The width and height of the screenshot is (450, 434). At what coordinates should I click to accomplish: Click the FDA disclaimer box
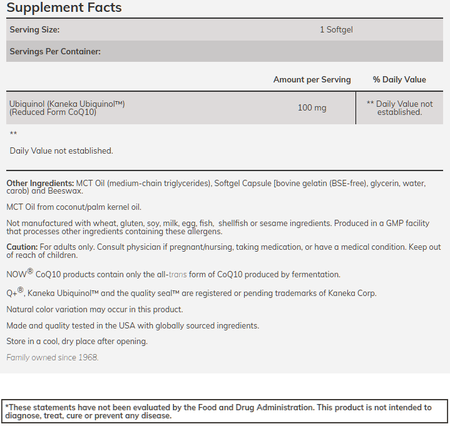pyautogui.click(x=224, y=411)
